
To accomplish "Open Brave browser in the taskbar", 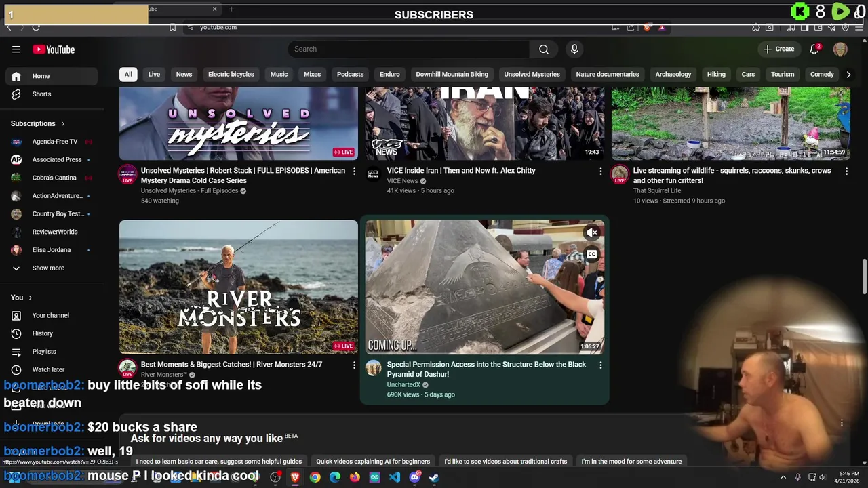I will coord(295,477).
